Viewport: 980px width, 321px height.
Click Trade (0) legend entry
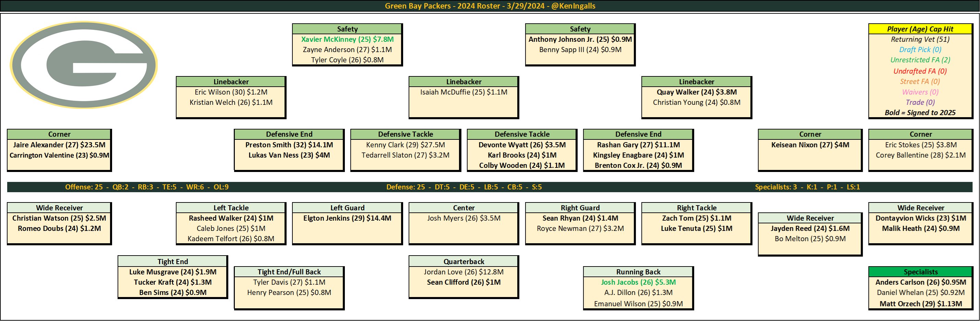point(920,102)
